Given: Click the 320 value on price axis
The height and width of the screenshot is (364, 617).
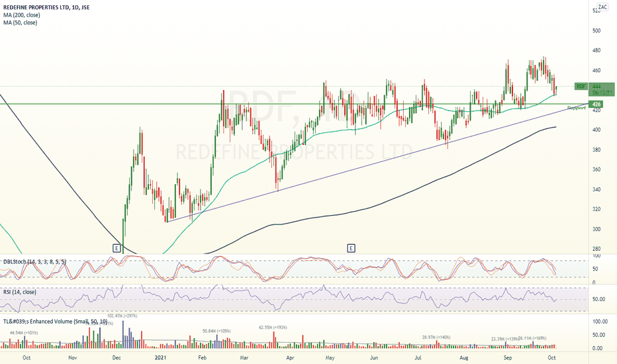Looking at the screenshot, I should pyautogui.click(x=596, y=209).
